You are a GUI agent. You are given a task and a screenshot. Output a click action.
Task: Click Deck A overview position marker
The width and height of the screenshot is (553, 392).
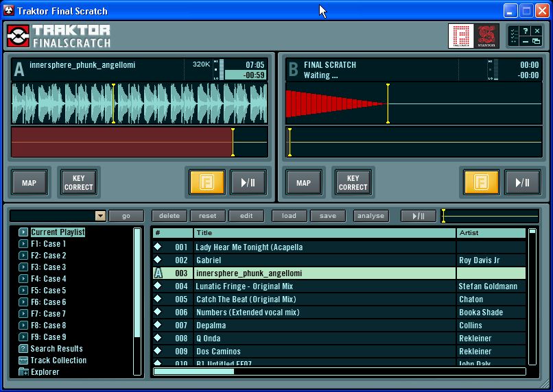(x=233, y=143)
